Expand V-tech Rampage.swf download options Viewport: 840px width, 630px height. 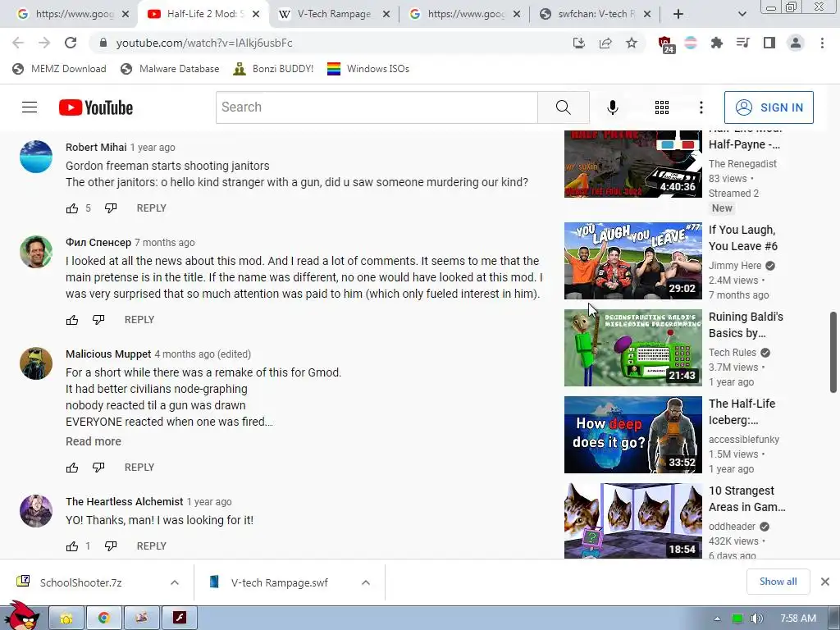click(365, 582)
